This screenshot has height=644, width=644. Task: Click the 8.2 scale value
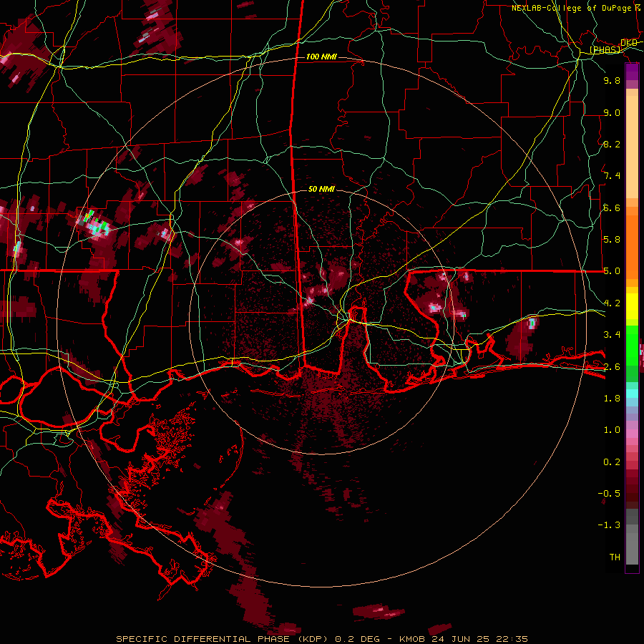click(x=612, y=144)
